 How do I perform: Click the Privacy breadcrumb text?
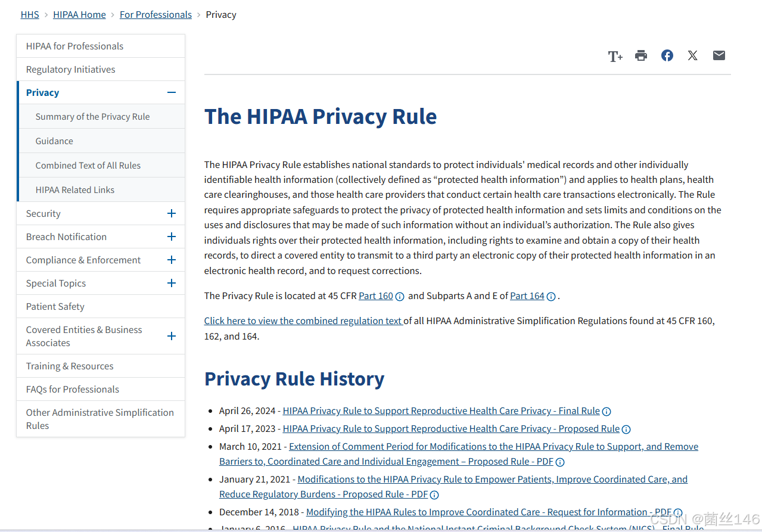(221, 14)
